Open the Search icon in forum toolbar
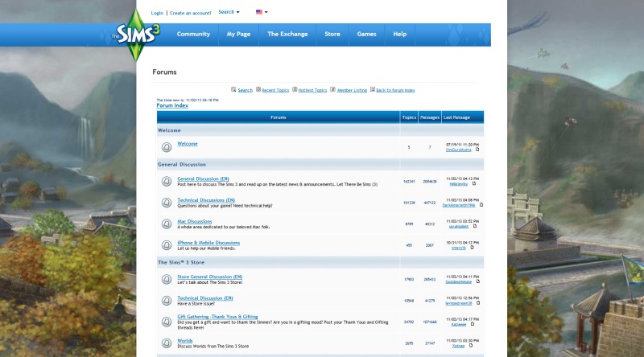This screenshot has width=644, height=357. (x=233, y=89)
